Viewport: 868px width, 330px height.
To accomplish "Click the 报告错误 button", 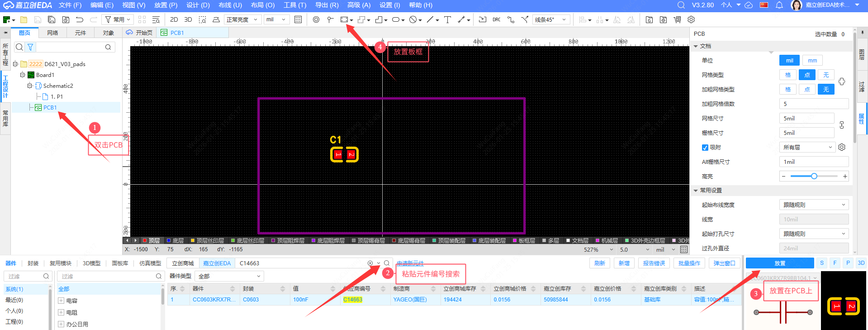I will (654, 263).
